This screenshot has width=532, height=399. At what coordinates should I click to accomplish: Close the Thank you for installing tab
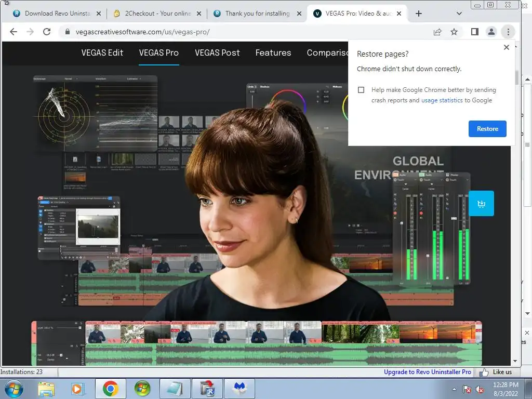299,14
